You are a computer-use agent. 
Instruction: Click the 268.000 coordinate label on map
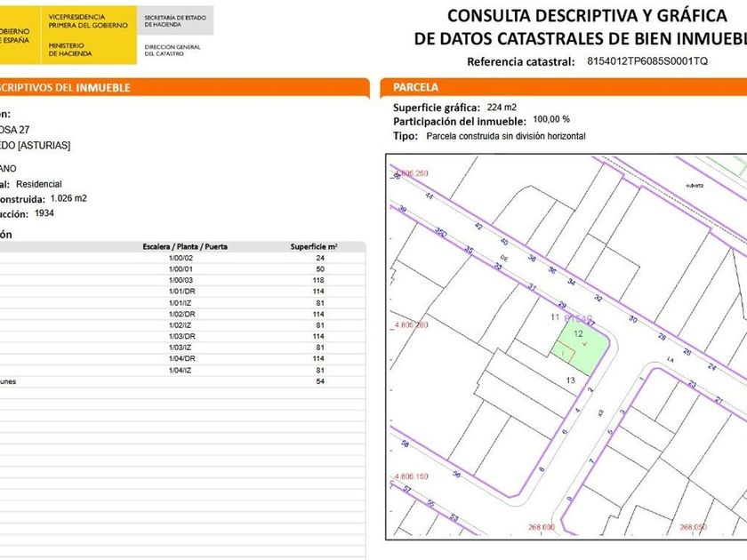pyautogui.click(x=542, y=527)
